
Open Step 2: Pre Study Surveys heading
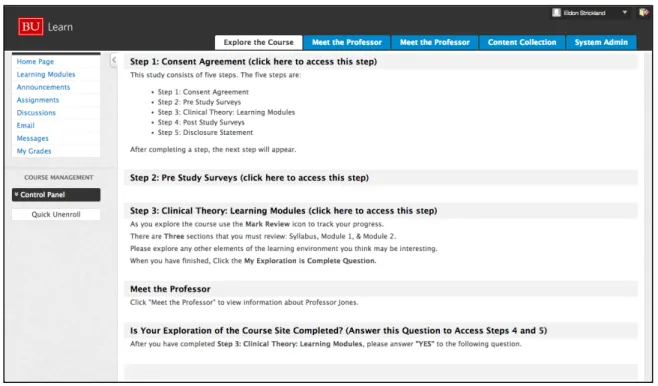pyautogui.click(x=249, y=178)
